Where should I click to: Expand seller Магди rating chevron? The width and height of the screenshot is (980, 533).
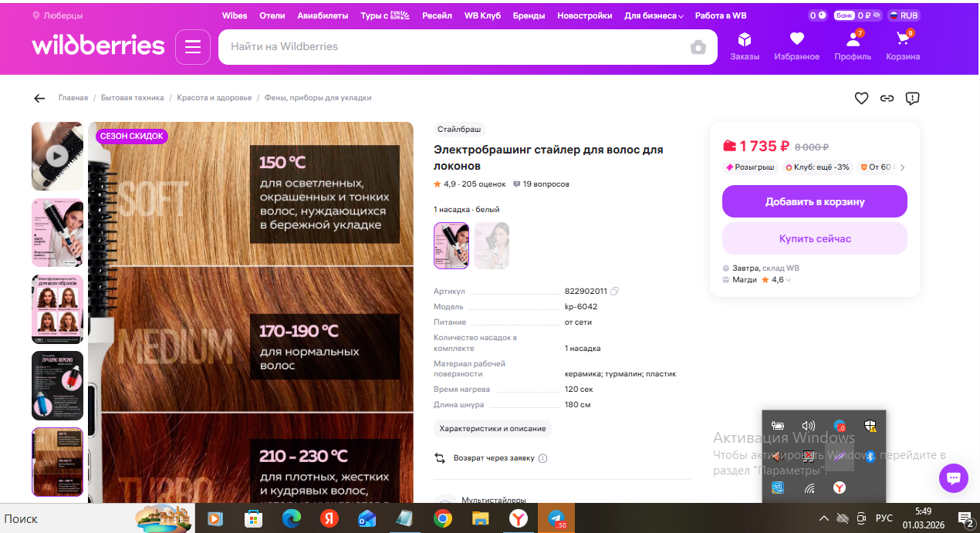click(x=788, y=280)
